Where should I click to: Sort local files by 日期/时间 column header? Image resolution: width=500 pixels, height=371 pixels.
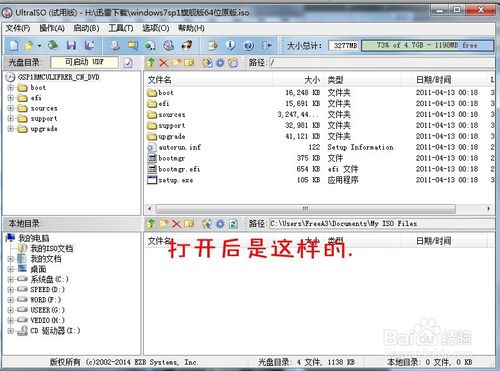(x=449, y=241)
